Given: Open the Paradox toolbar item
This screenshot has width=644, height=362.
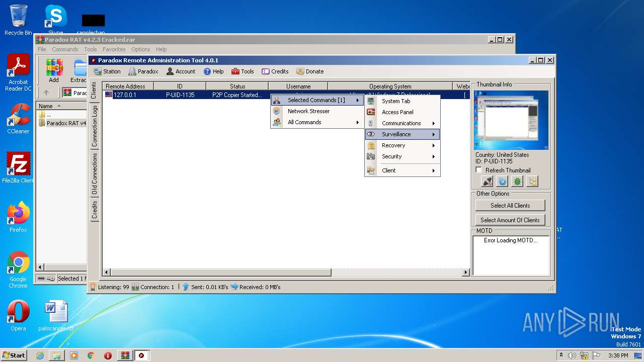Looking at the screenshot, I should click(143, 71).
